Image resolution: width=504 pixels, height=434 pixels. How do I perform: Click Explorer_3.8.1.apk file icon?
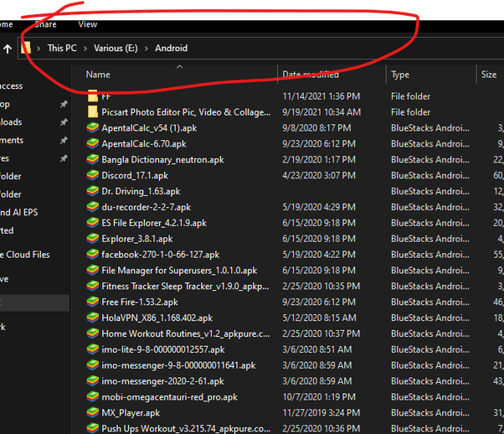[93, 239]
